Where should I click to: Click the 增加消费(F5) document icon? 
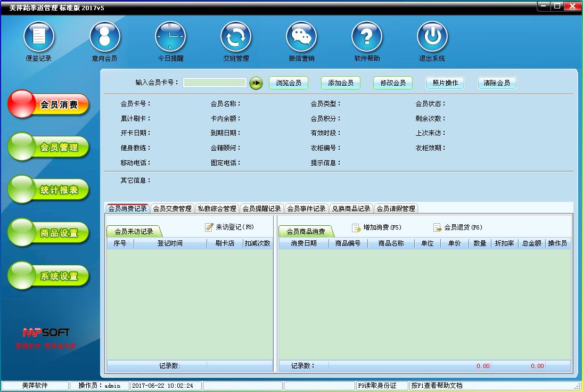(x=356, y=227)
